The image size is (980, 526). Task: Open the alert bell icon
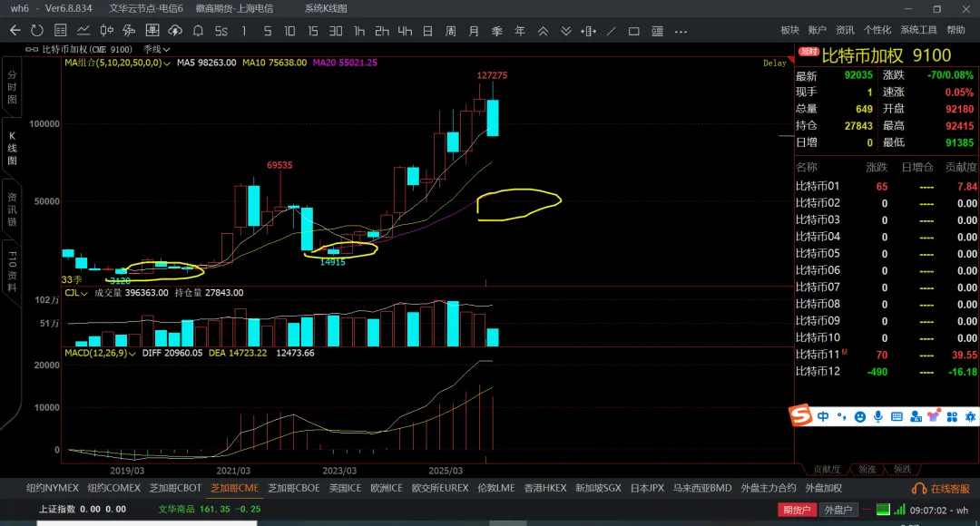(198, 31)
